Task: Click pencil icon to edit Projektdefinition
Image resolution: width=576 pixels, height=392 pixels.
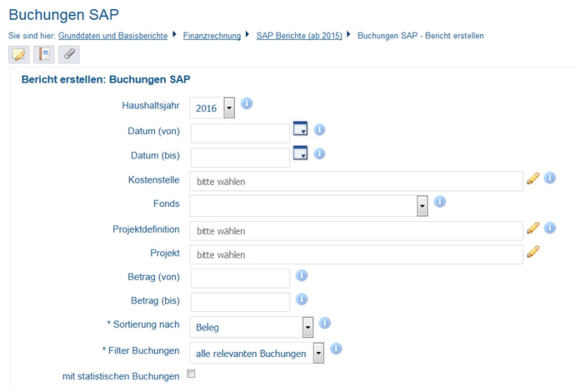Action: tap(533, 228)
